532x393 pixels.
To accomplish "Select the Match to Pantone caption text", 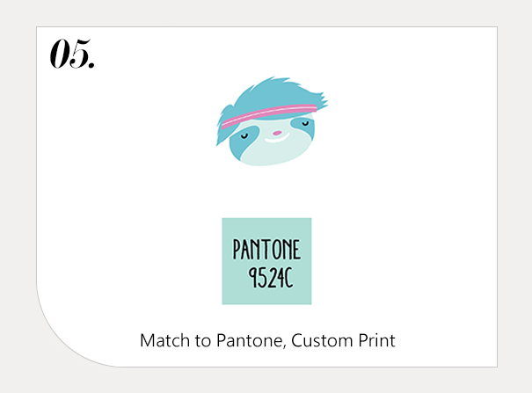I will coord(267,340).
